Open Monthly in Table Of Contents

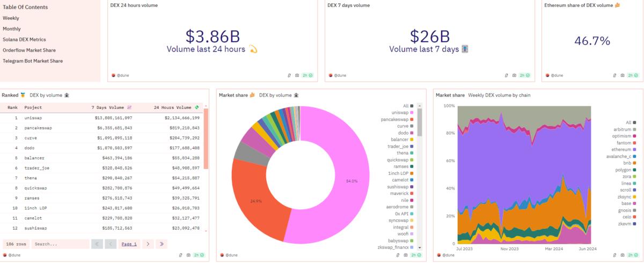click(12, 29)
